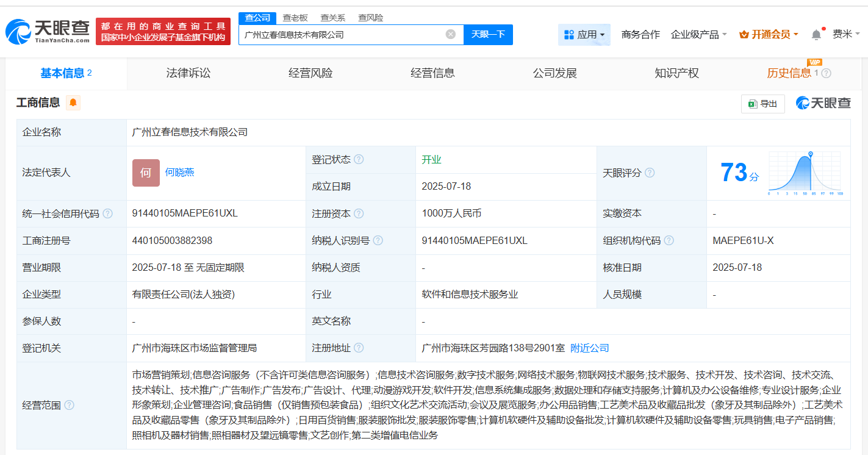Select the 查老板 search tab

pyautogui.click(x=295, y=18)
